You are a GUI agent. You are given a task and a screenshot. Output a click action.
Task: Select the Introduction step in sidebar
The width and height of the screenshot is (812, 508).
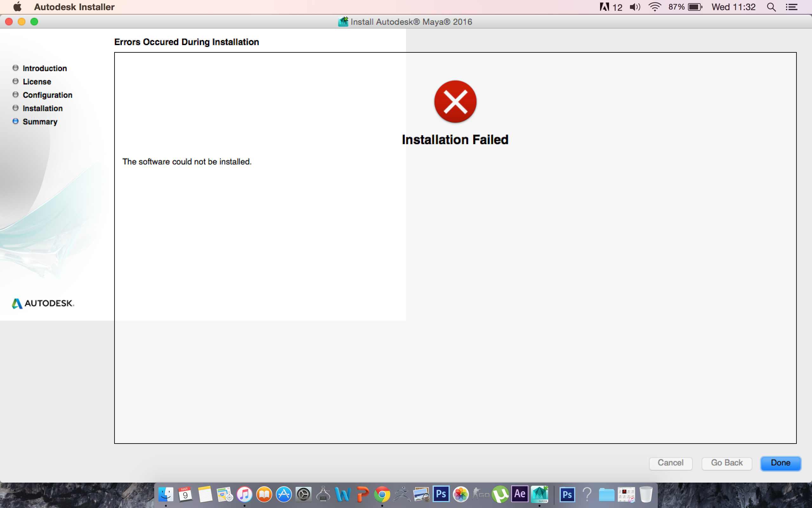[x=45, y=68]
